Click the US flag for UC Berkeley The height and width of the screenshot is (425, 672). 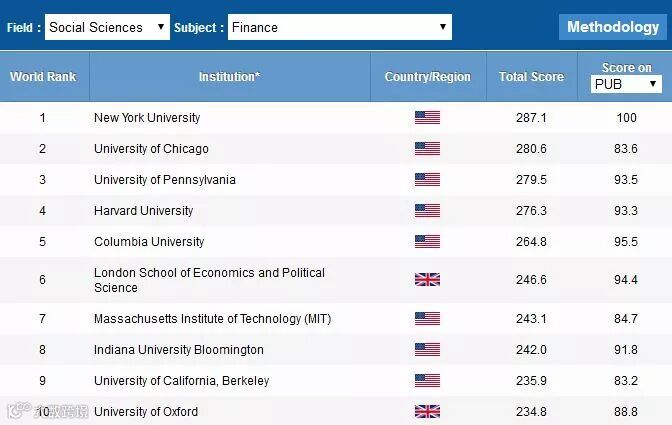point(427,381)
